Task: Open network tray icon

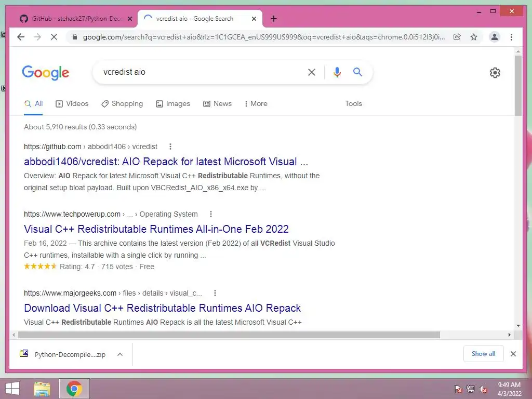Action: click(x=471, y=389)
